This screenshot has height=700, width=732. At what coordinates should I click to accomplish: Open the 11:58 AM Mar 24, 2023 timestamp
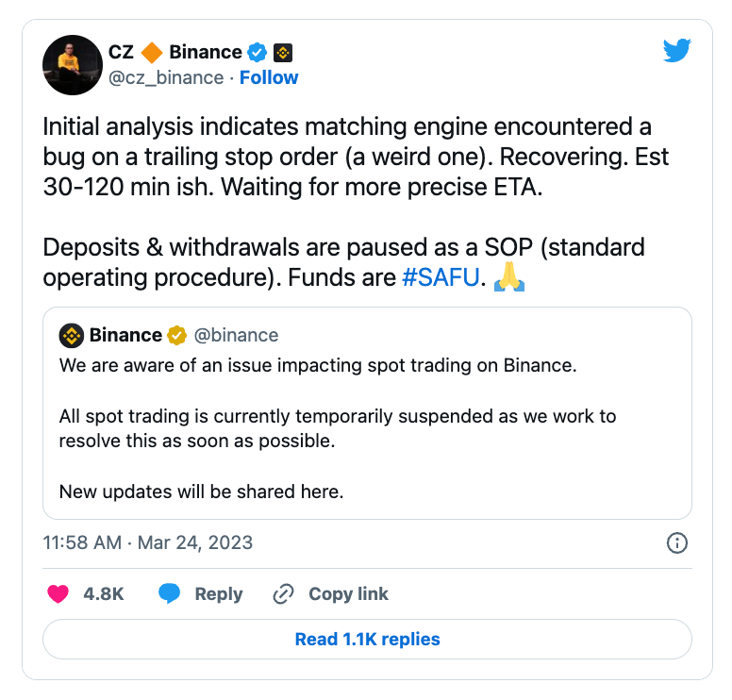click(x=148, y=542)
